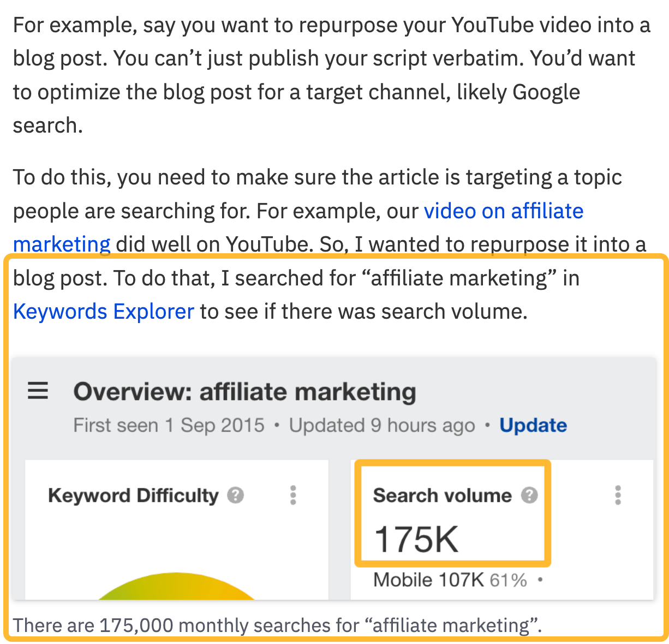Enable the Update refresh for keyword data
The width and height of the screenshot is (669, 644).
(533, 425)
